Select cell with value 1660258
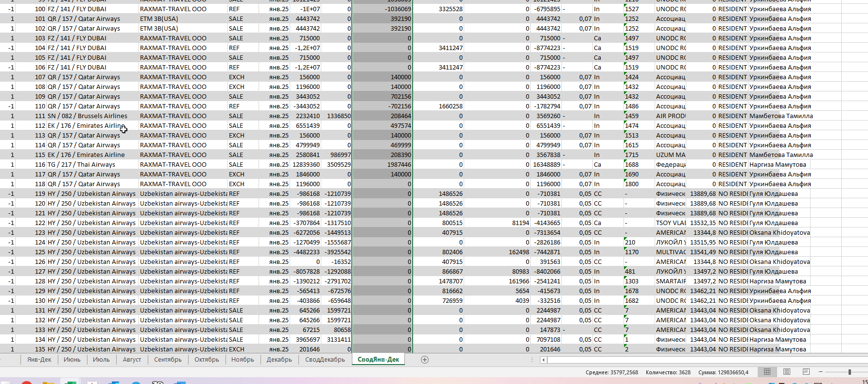 [438, 106]
